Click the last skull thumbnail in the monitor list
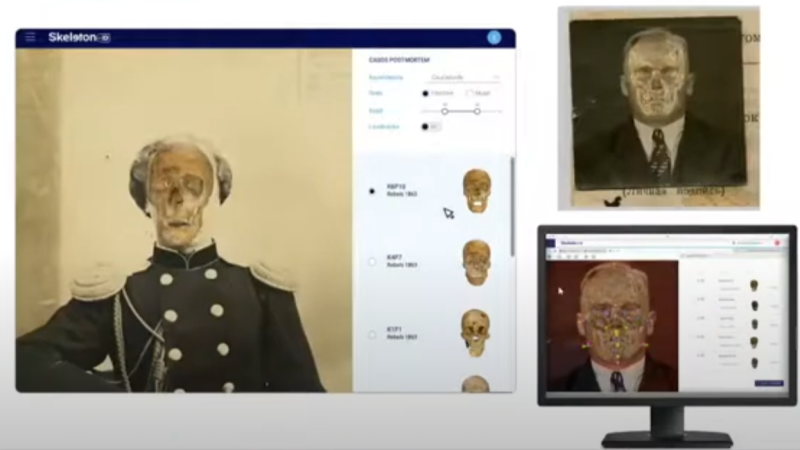This screenshot has height=450, width=800. [x=754, y=364]
